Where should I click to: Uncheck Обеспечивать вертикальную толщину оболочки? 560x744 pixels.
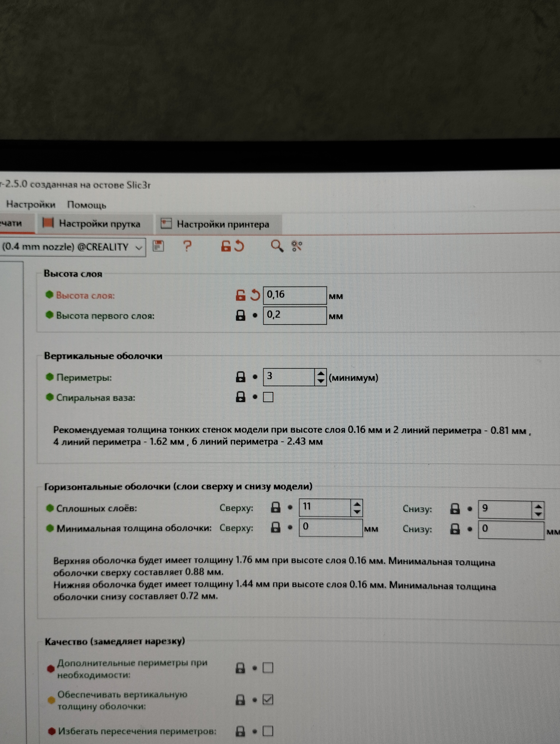point(268,700)
